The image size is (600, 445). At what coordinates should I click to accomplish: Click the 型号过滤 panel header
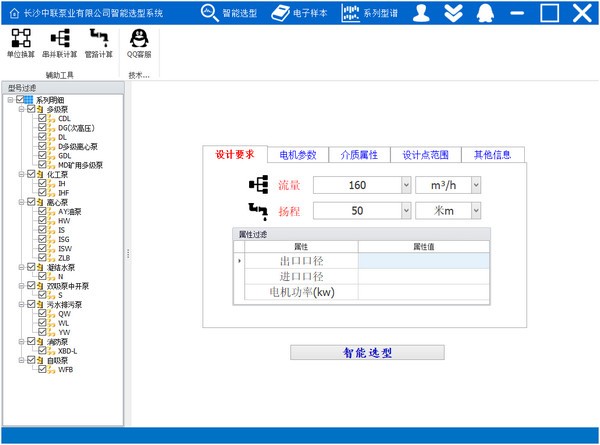click(63, 88)
